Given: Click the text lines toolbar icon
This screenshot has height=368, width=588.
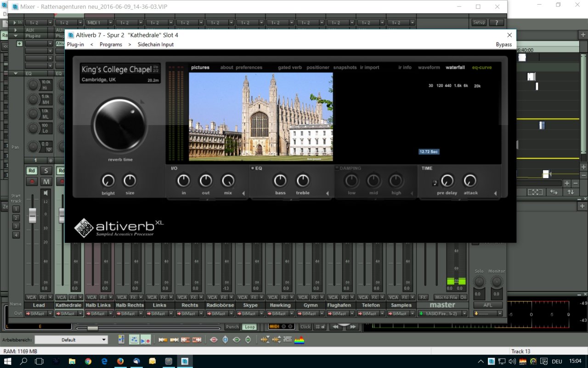Looking at the screenshot, I should pyautogui.click(x=288, y=339).
